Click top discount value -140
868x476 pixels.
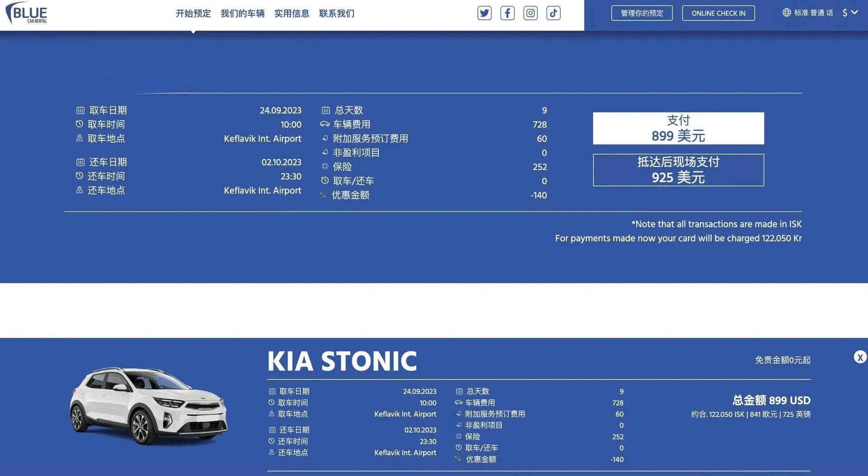click(538, 196)
